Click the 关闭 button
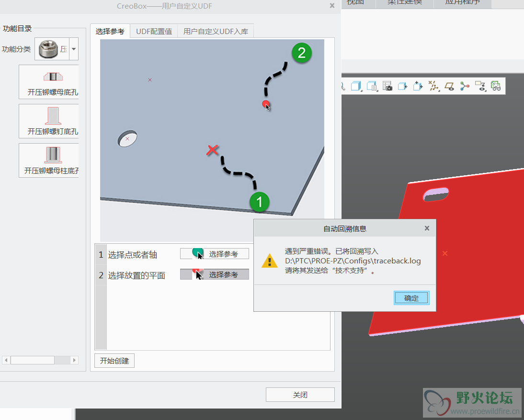The image size is (524, 420). (x=300, y=395)
